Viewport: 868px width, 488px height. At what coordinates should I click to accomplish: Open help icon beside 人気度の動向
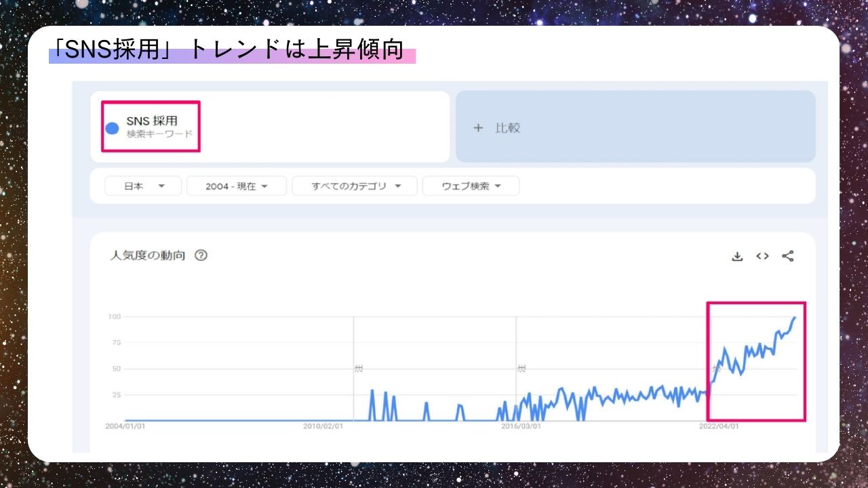pyautogui.click(x=201, y=256)
